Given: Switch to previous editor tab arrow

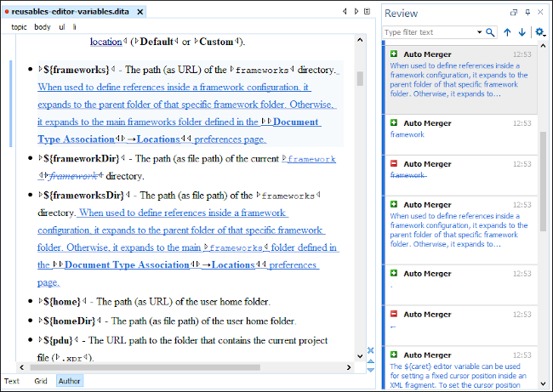Looking at the screenshot, I should 345,12.
